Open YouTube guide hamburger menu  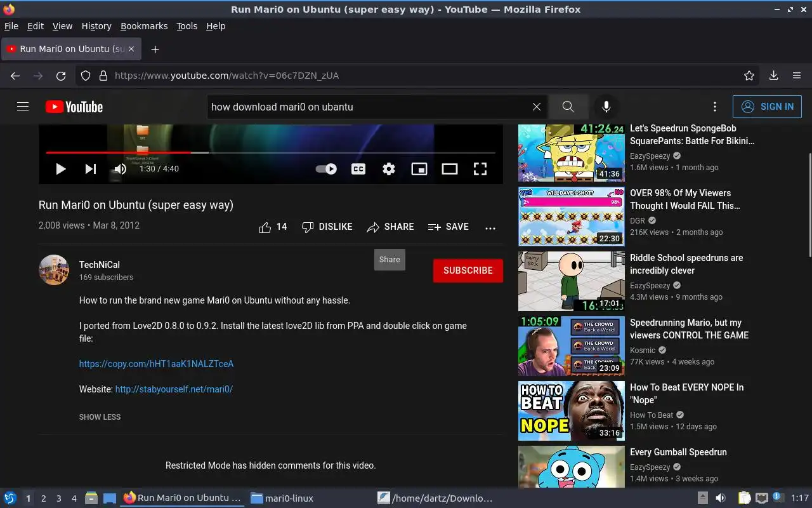click(23, 107)
